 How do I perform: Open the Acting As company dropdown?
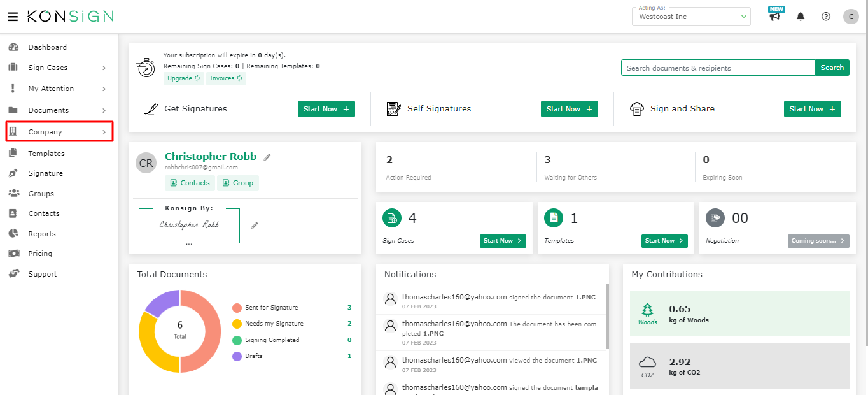click(x=691, y=16)
